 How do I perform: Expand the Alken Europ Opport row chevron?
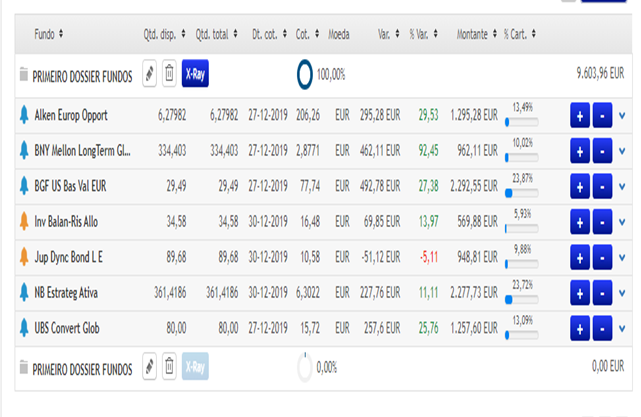coord(622,116)
